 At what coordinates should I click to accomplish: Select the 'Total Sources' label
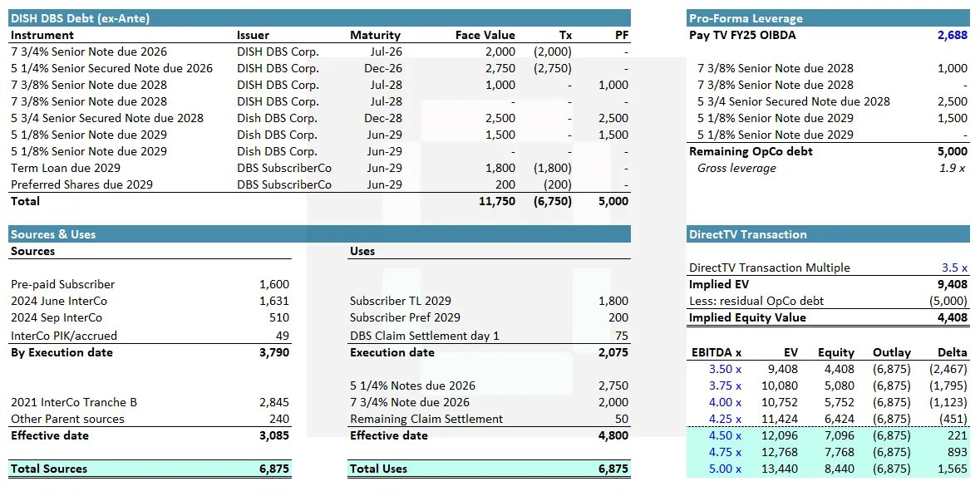(x=49, y=469)
